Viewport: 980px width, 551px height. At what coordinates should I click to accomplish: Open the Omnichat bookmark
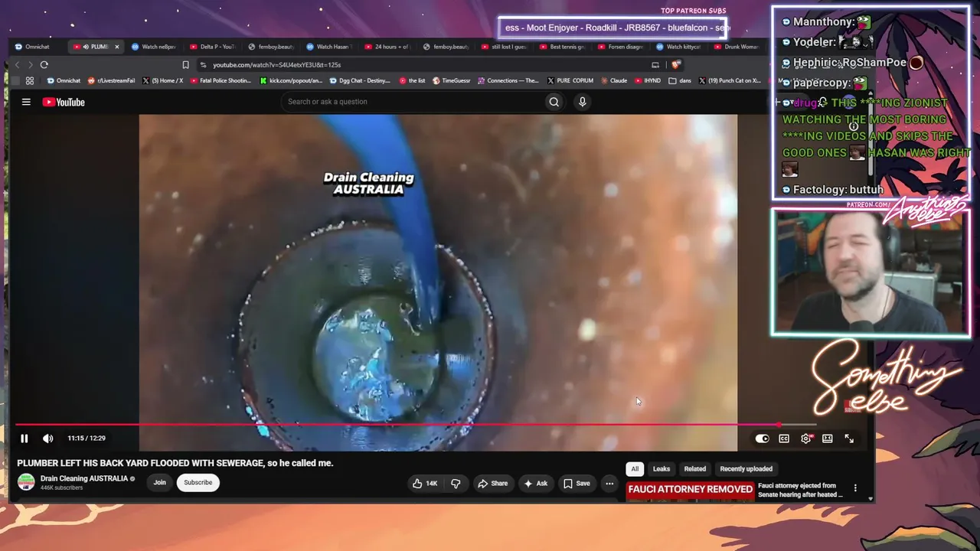pyautogui.click(x=64, y=80)
